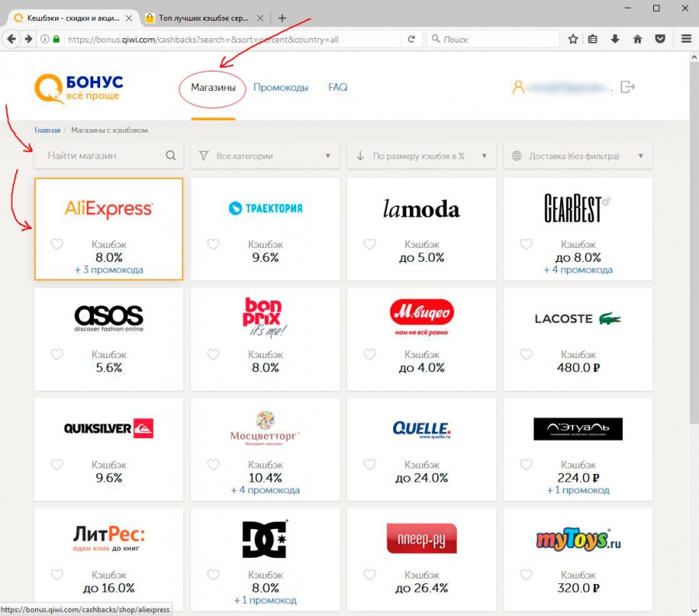699x616 pixels.
Task: Click the logout icon in header
Action: 628,86
